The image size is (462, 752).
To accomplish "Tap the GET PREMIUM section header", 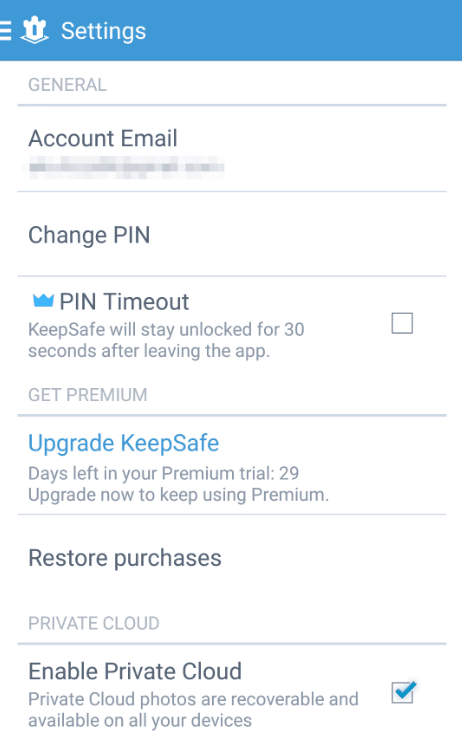I will (88, 395).
